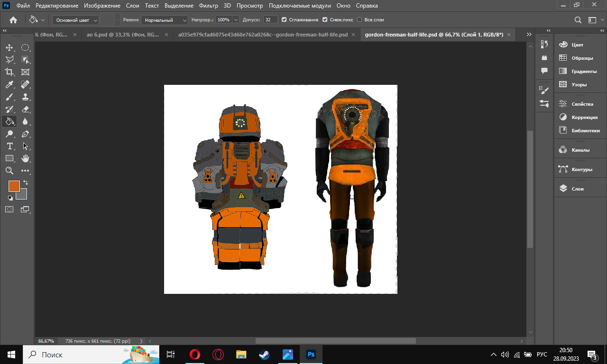Image resolution: width=607 pixels, height=364 pixels.
Task: Select the Hand tool
Action: [x=25, y=158]
